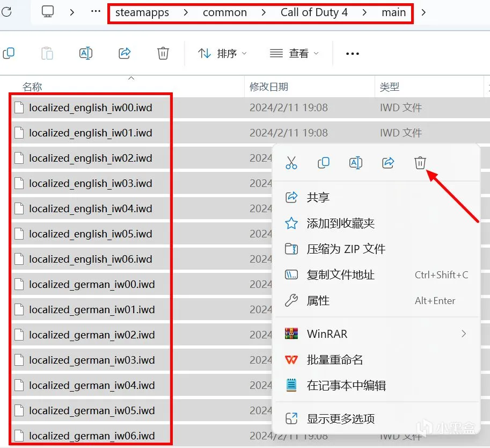Expand the chevron after Call of Duty 4

coord(364,12)
